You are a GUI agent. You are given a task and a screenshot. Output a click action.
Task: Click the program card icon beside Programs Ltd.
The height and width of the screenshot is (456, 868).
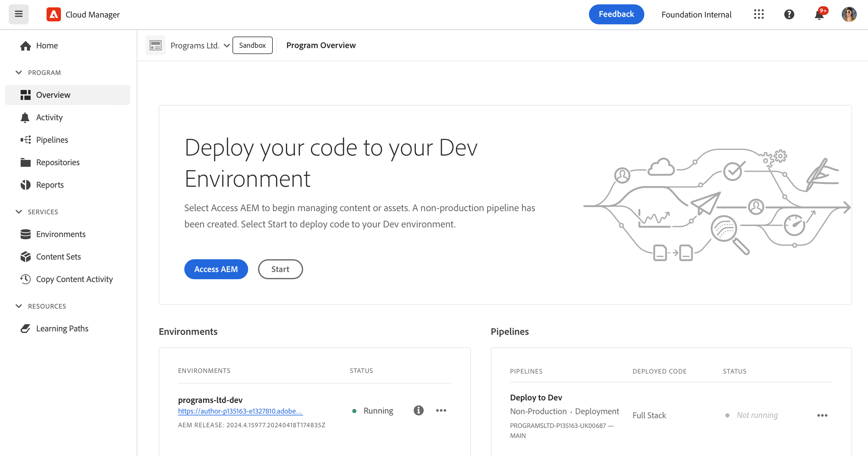[155, 45]
